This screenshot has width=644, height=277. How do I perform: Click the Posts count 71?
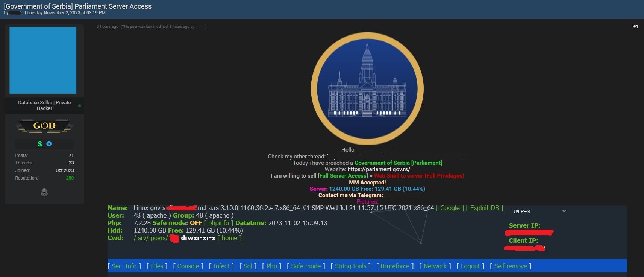71,155
